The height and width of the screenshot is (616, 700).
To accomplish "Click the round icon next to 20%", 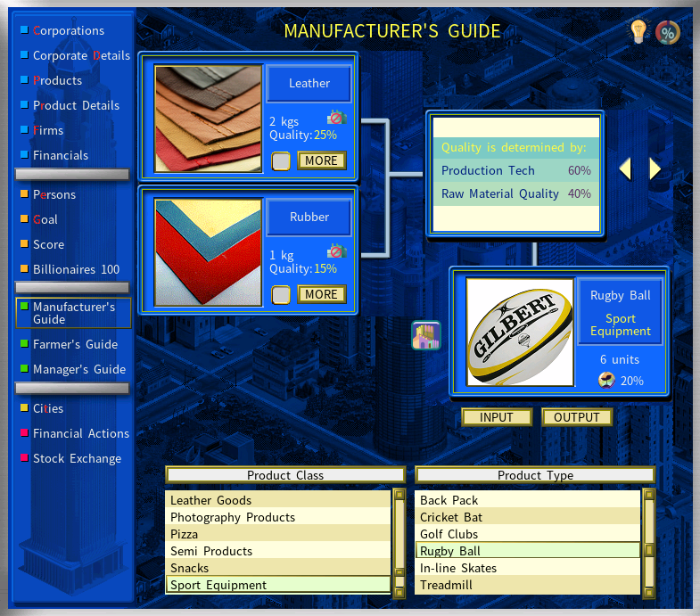I will [x=606, y=381].
